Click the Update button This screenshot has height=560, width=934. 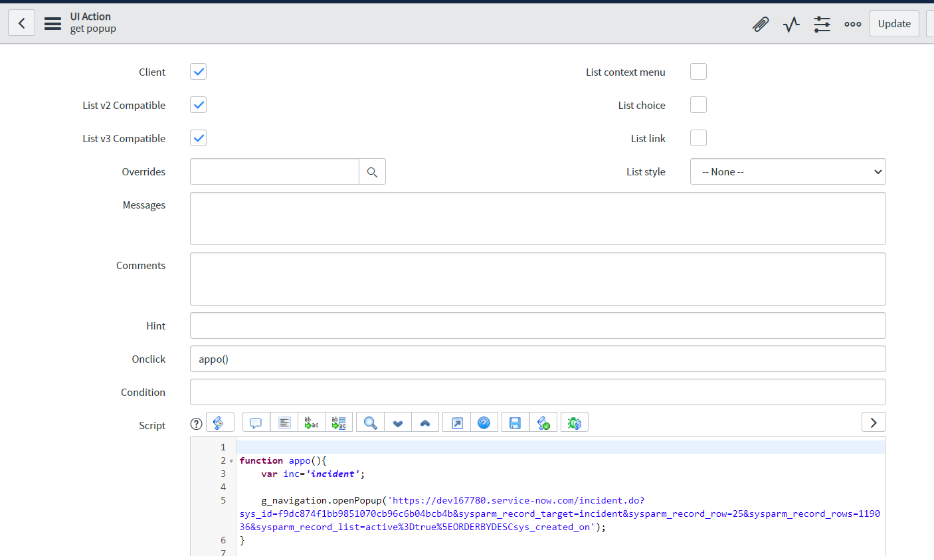[893, 24]
